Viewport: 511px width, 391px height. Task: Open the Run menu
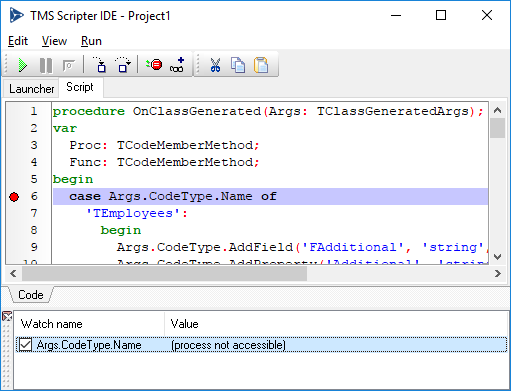tap(91, 41)
